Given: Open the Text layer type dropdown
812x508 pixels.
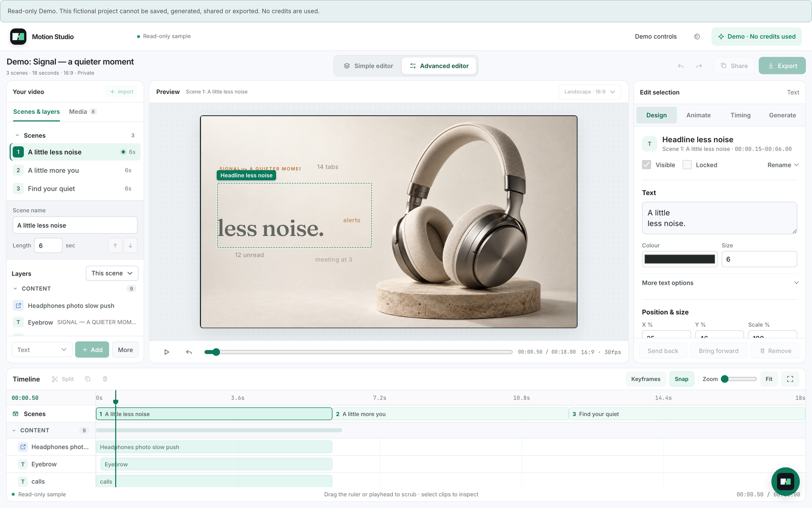Looking at the screenshot, I should click(42, 350).
